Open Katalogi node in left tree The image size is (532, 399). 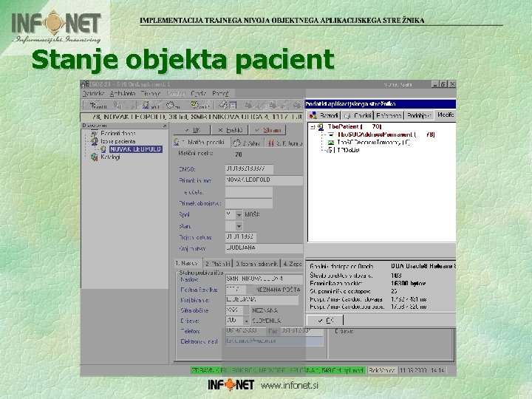pyautogui.click(x=110, y=157)
